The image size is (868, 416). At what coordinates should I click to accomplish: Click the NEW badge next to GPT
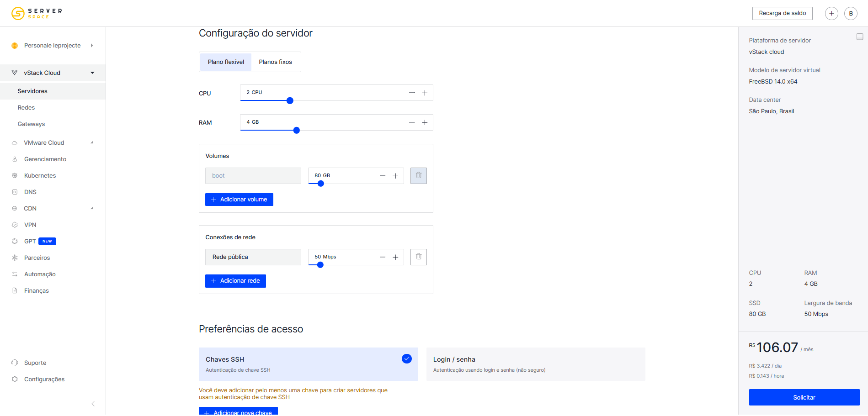(x=47, y=241)
